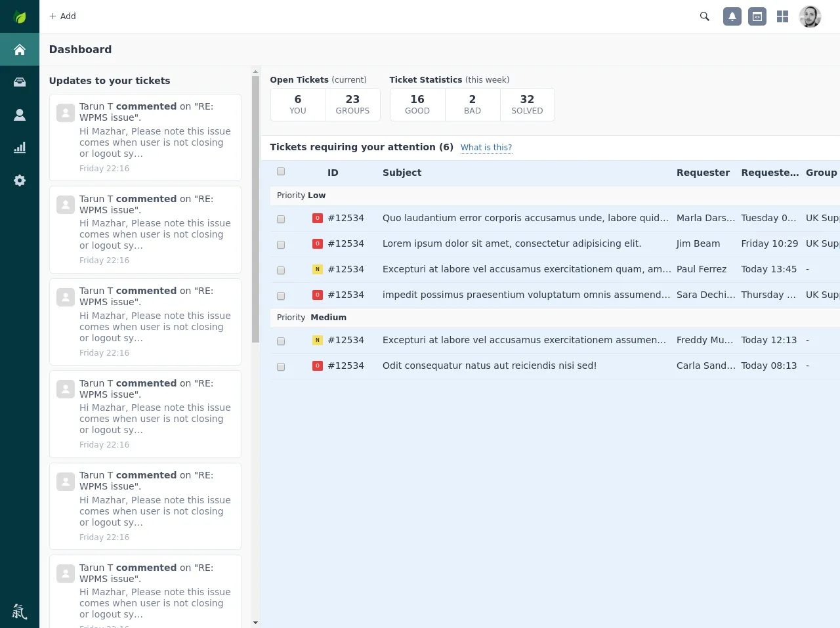Open the Views inbox tray icon
Viewport: 840px width, 628px height.
pos(20,82)
